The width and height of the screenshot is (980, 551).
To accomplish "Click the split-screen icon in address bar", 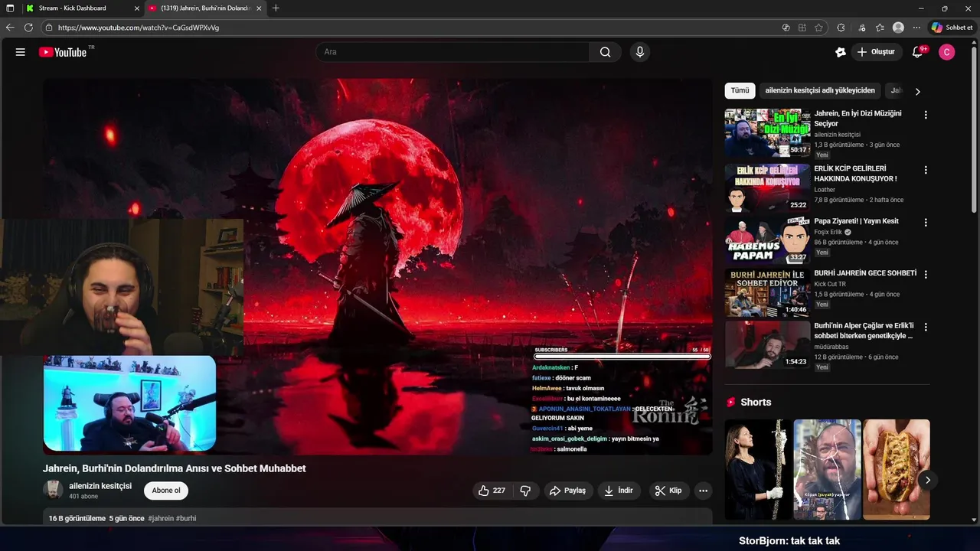I will pyautogui.click(x=802, y=28).
